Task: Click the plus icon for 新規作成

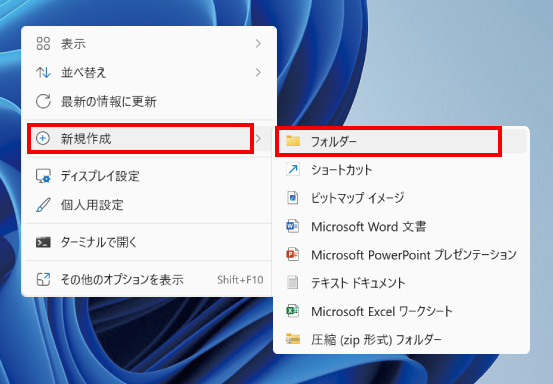Action: point(43,138)
